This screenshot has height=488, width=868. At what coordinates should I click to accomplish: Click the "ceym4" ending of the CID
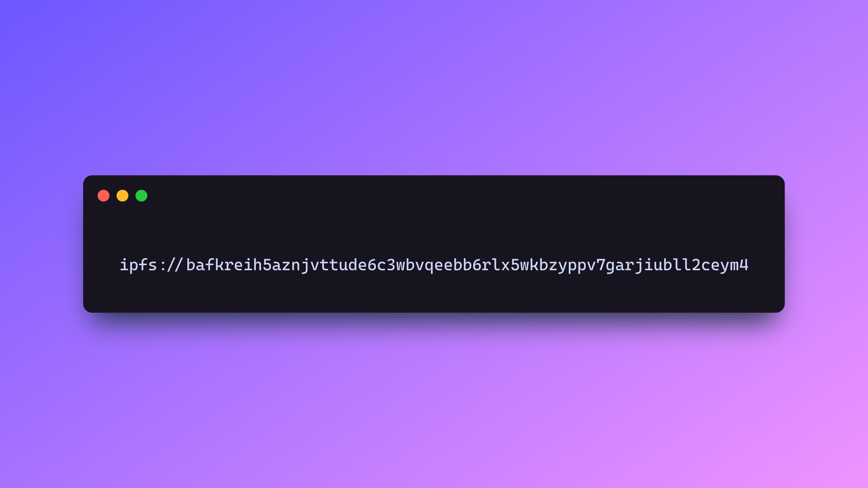pyautogui.click(x=725, y=265)
